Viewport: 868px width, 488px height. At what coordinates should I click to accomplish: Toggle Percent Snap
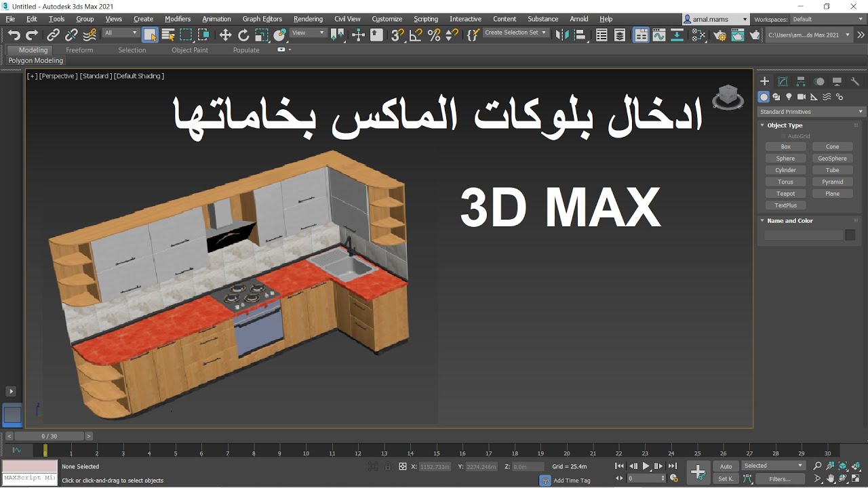[434, 35]
